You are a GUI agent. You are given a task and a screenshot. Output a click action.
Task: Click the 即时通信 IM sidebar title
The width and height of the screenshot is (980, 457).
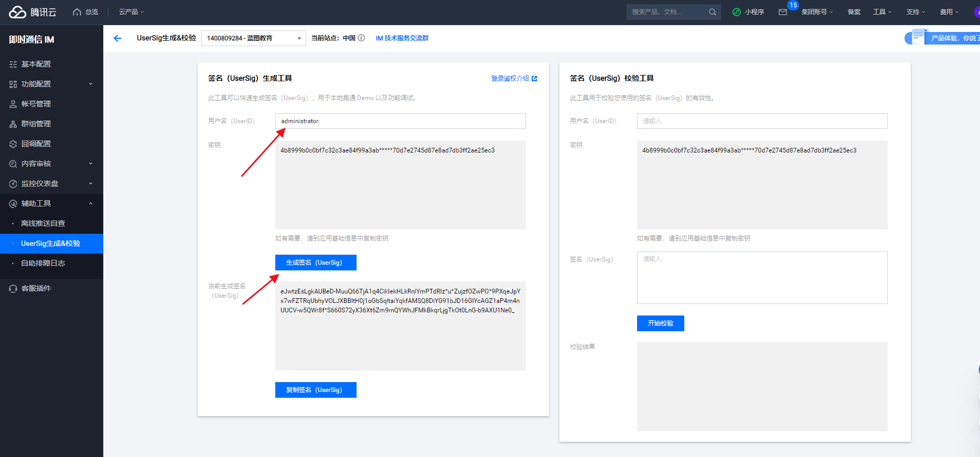(x=31, y=39)
